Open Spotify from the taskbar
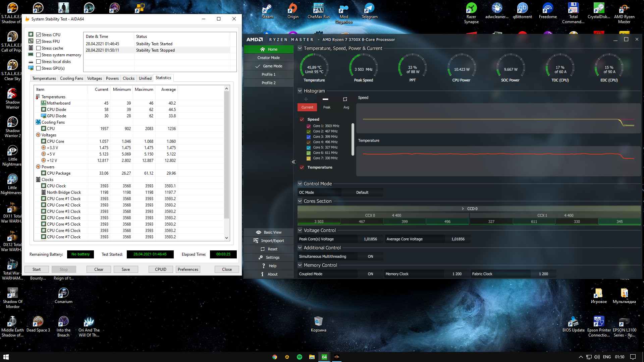 tap(299, 357)
